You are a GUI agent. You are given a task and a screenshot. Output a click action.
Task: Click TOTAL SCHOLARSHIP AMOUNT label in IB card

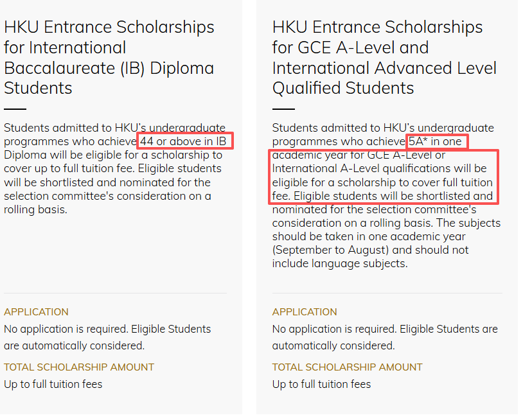(x=79, y=367)
